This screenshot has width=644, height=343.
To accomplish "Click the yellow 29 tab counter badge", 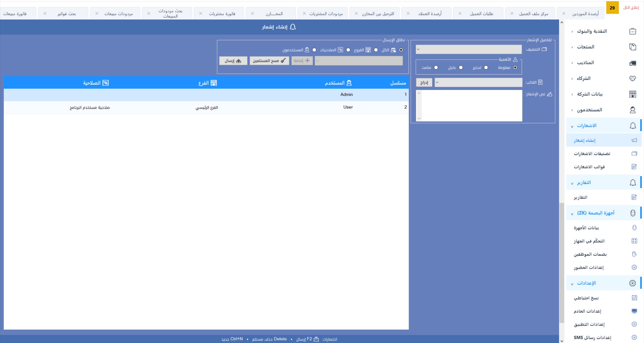I will tap(612, 8).
